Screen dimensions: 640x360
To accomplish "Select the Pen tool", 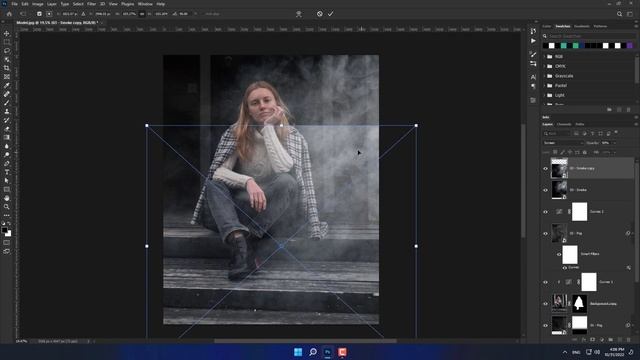I will [x=7, y=163].
